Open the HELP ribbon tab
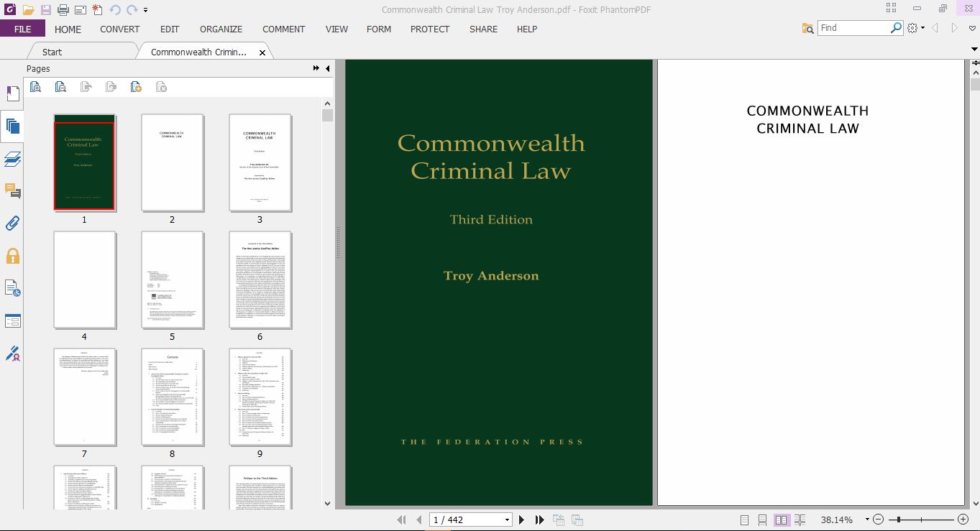Screen dimensions: 980x531 click(x=527, y=29)
